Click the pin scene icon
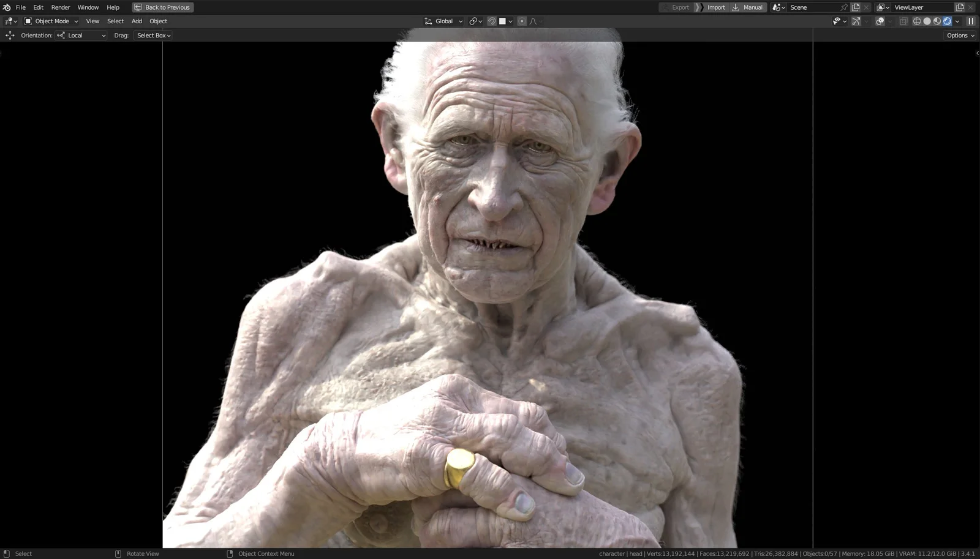This screenshot has height=559, width=980. tap(844, 7)
